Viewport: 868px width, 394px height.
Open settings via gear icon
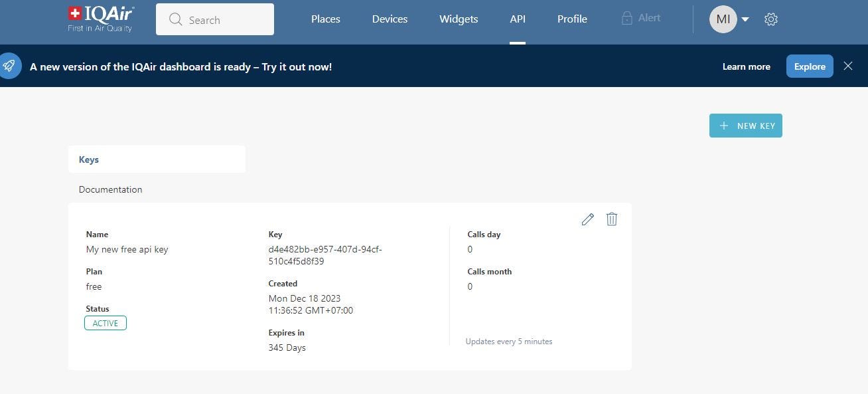[x=770, y=19]
